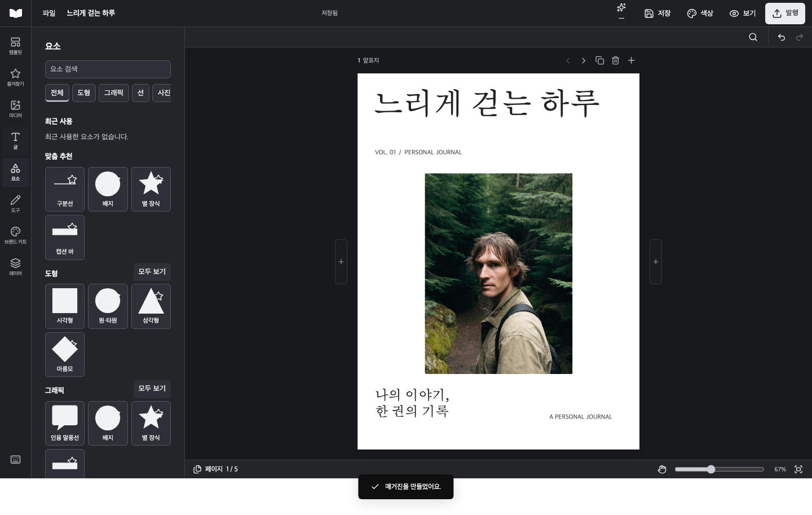This screenshot has height=515, width=812.
Task: Click 모두 보기 next to 도형
Action: [152, 272]
